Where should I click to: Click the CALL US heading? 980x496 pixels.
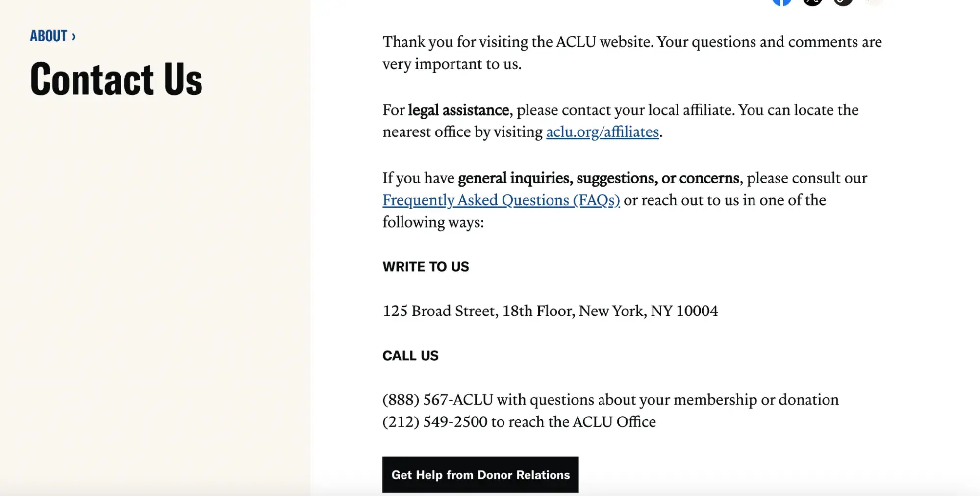410,356
